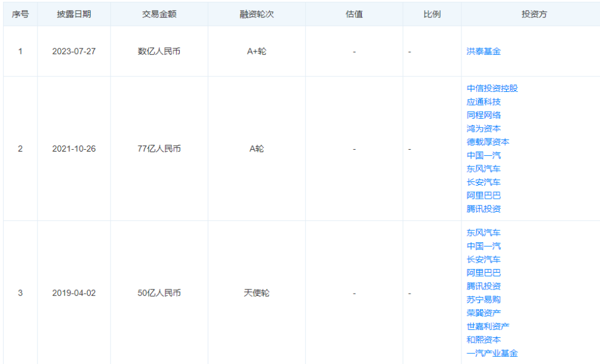This screenshot has width=600, height=364.
Task: Select the 2021-10-26 date cell
Action: [74, 149]
